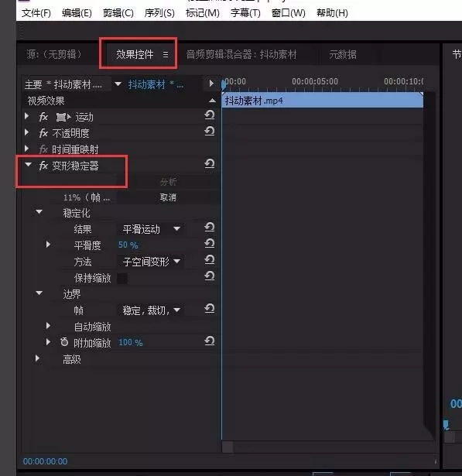The image size is (462, 476).
Task: Open the 窗口(W) menu
Action: tap(289, 13)
